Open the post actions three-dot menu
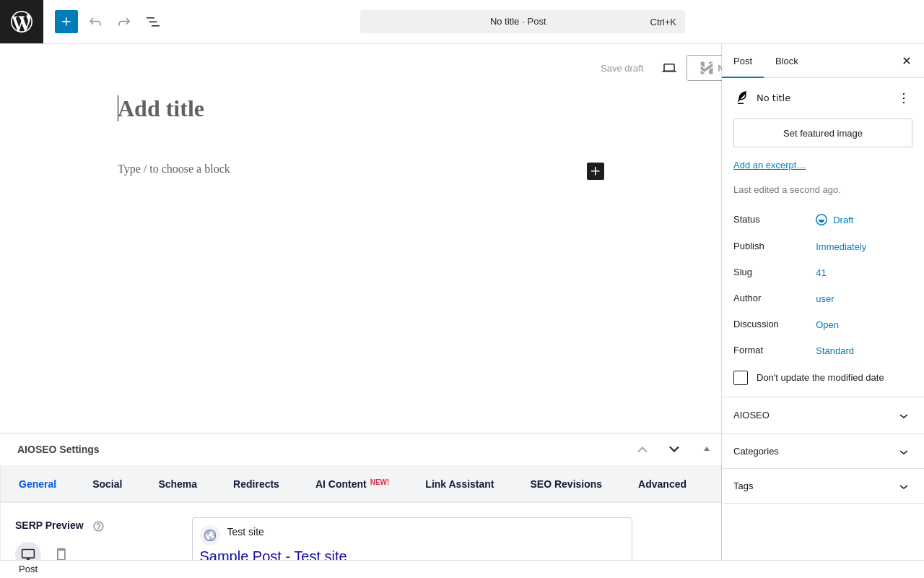The image size is (924, 578). [x=904, y=98]
